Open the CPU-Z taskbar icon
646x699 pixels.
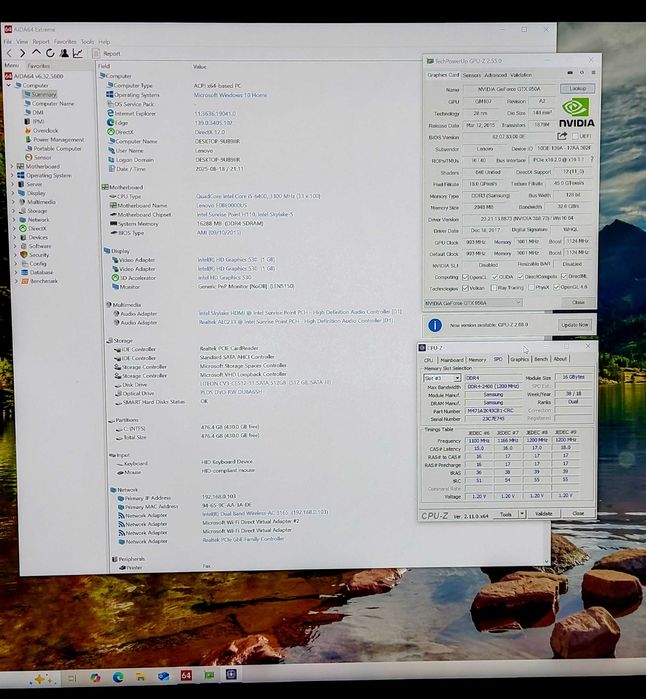[231, 674]
